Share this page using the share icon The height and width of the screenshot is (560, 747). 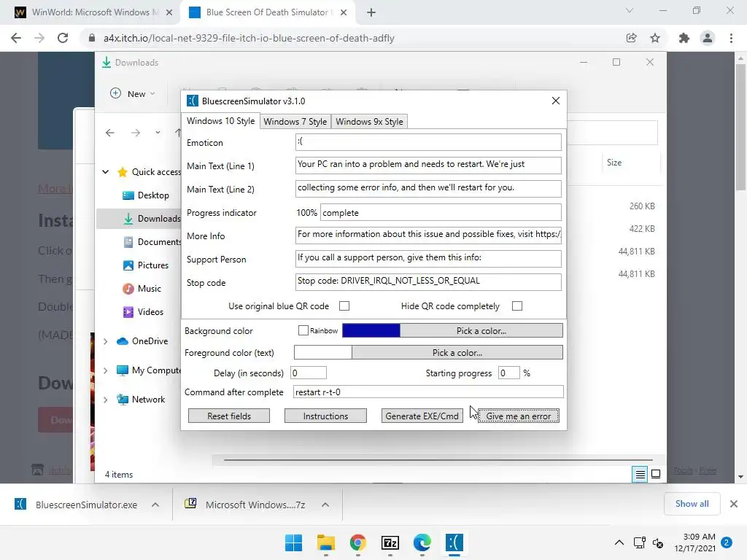click(x=631, y=38)
